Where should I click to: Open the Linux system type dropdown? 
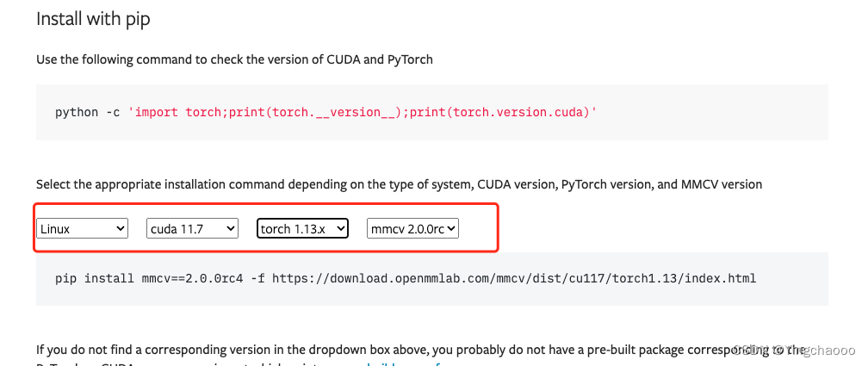tap(82, 228)
